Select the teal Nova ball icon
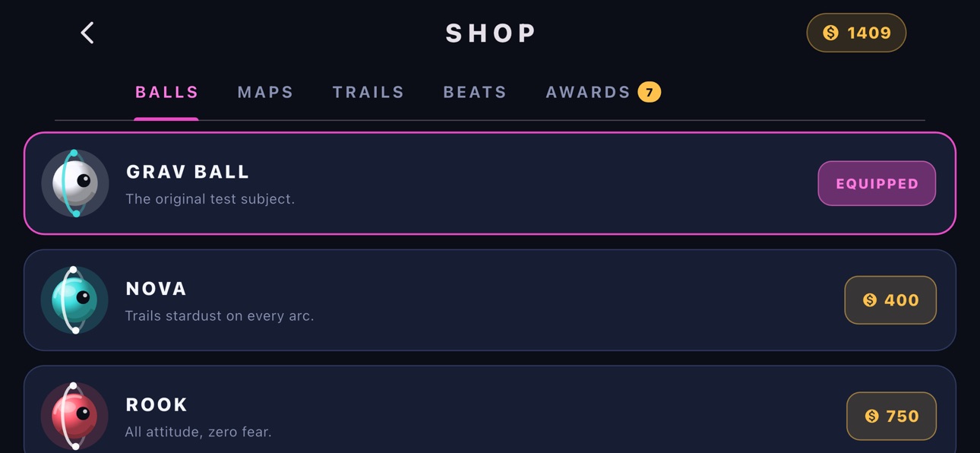Screen dimensions: 980x453 (x=74, y=299)
